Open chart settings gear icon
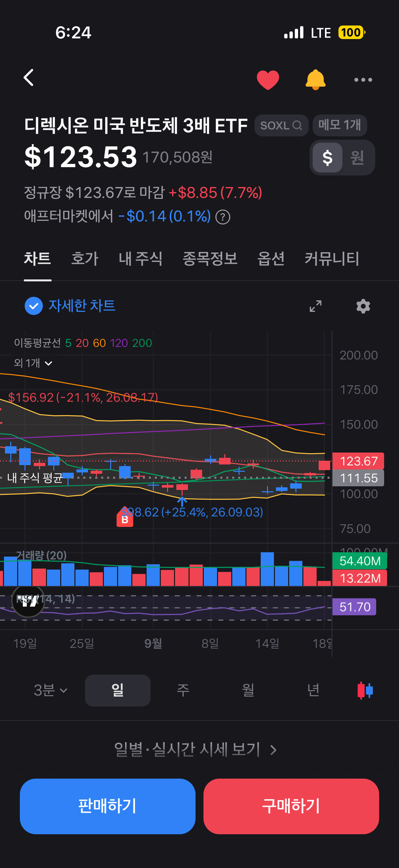Screen dimensions: 399x868 coord(363,306)
